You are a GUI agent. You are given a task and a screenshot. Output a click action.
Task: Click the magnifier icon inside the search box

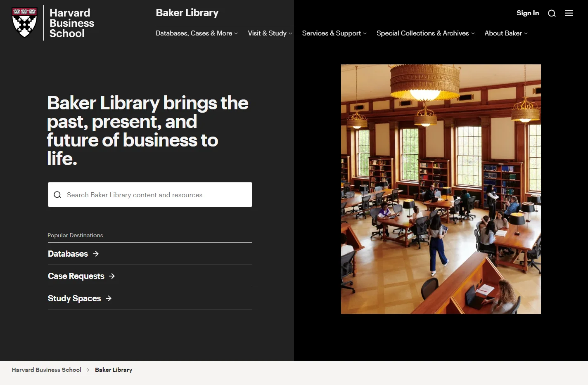57,195
